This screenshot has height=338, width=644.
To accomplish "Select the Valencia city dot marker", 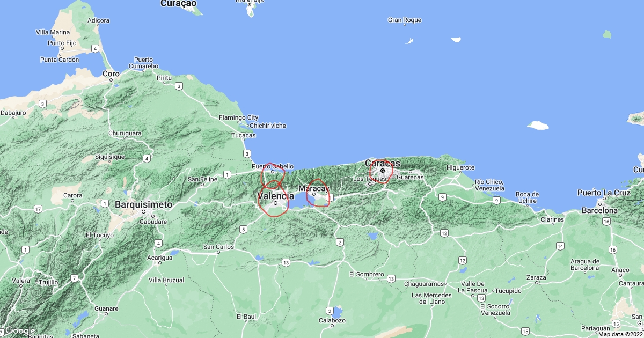I will point(275,203).
